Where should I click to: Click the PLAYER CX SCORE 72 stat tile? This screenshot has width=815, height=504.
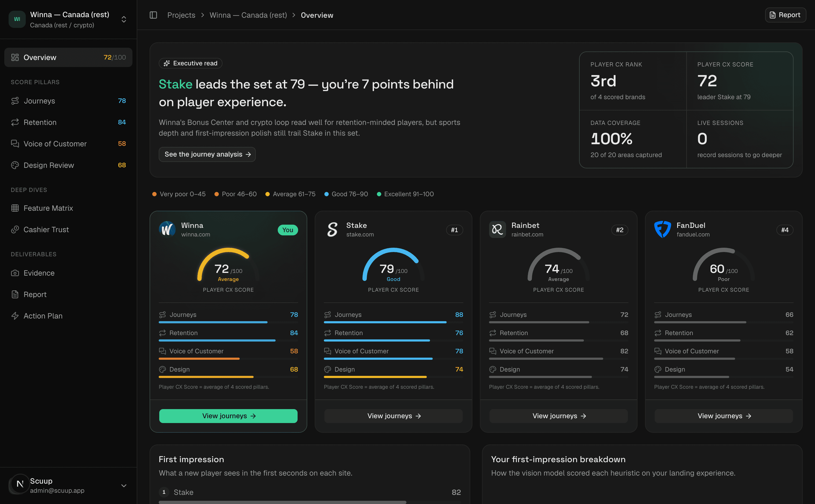[x=740, y=81]
